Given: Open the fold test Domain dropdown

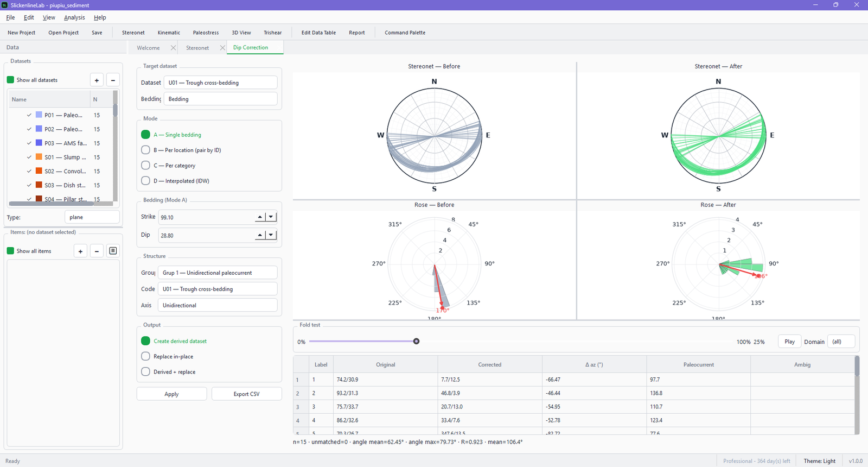Looking at the screenshot, I should coord(841,342).
